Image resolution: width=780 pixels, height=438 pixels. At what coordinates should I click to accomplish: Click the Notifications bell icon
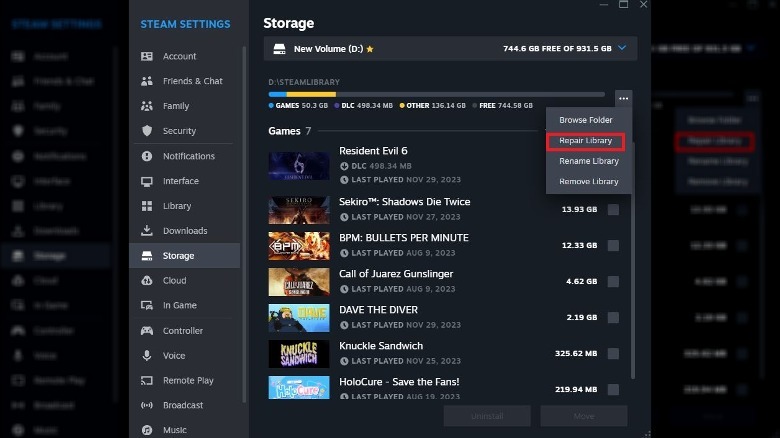[x=147, y=156]
